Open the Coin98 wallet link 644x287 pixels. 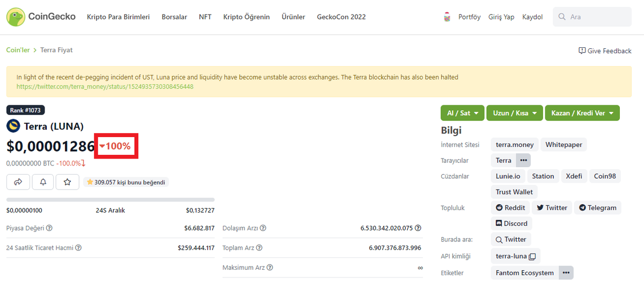(605, 176)
